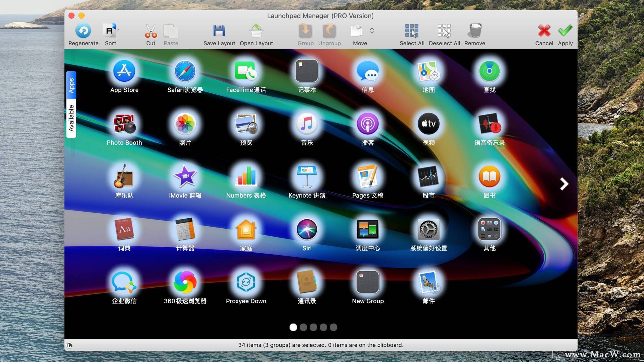Image resolution: width=644 pixels, height=362 pixels.
Task: Switch to the Apps side tab
Action: (71, 85)
